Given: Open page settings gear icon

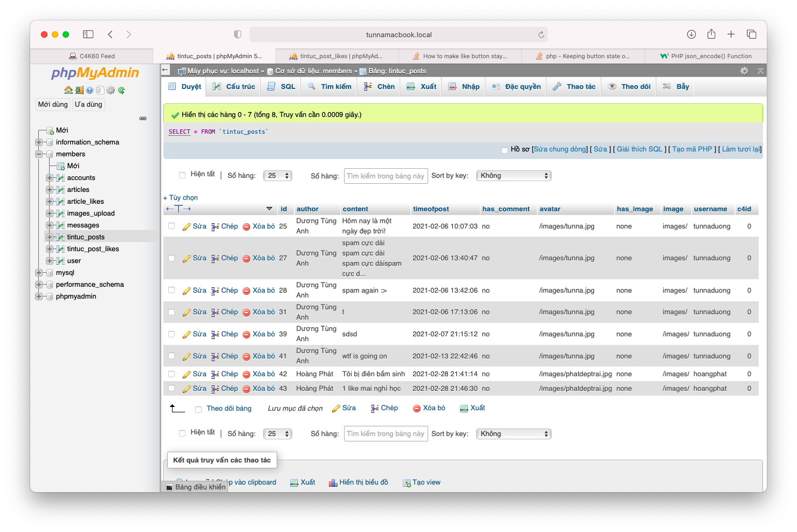Looking at the screenshot, I should click(x=744, y=71).
